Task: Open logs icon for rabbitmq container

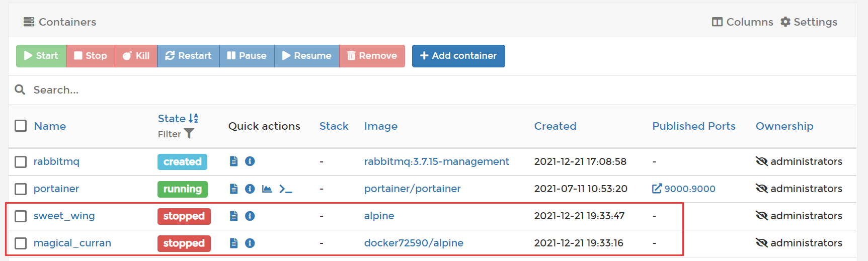Action: click(233, 161)
